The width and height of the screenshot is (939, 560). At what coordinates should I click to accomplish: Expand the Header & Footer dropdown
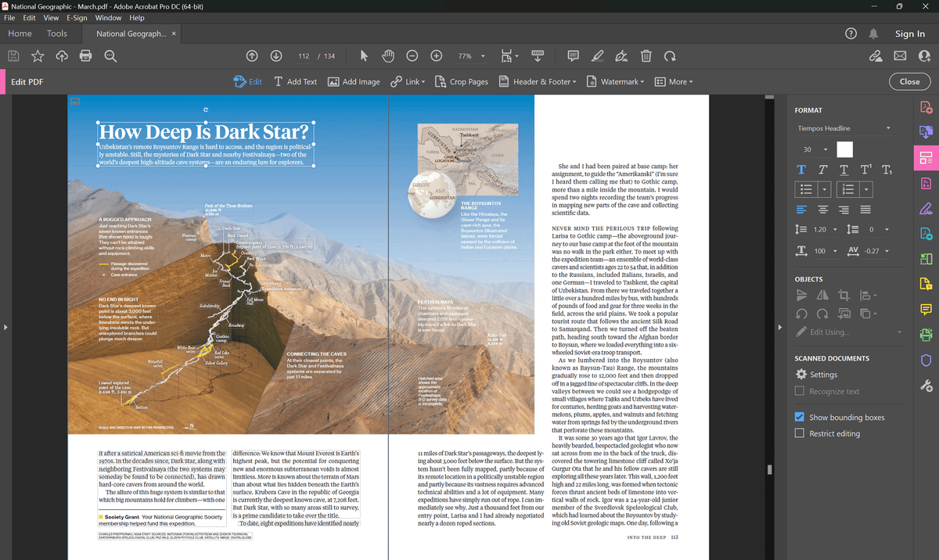click(537, 81)
